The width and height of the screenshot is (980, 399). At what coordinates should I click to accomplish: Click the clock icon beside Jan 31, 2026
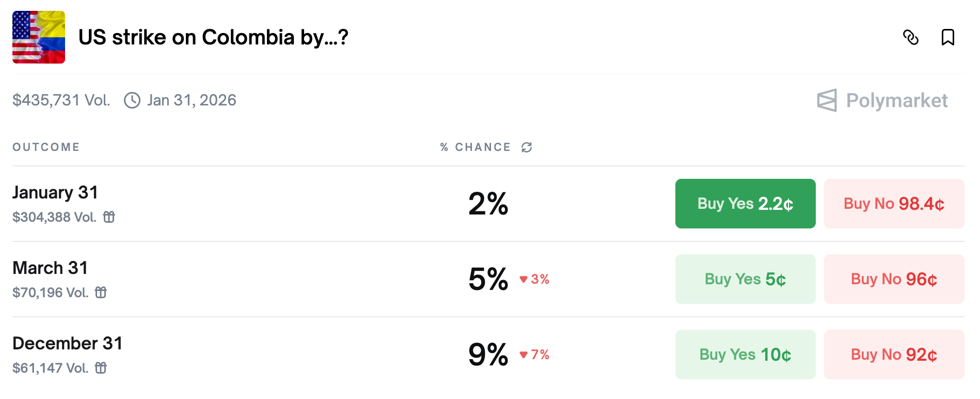click(x=132, y=100)
